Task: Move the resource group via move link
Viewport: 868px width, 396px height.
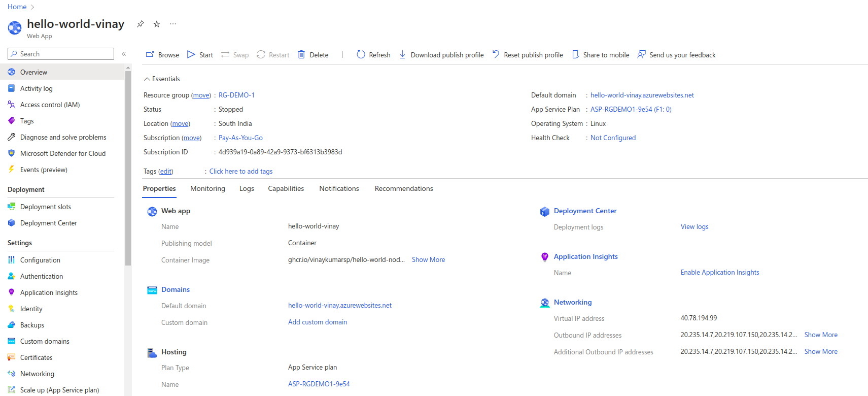Action: 201,95
